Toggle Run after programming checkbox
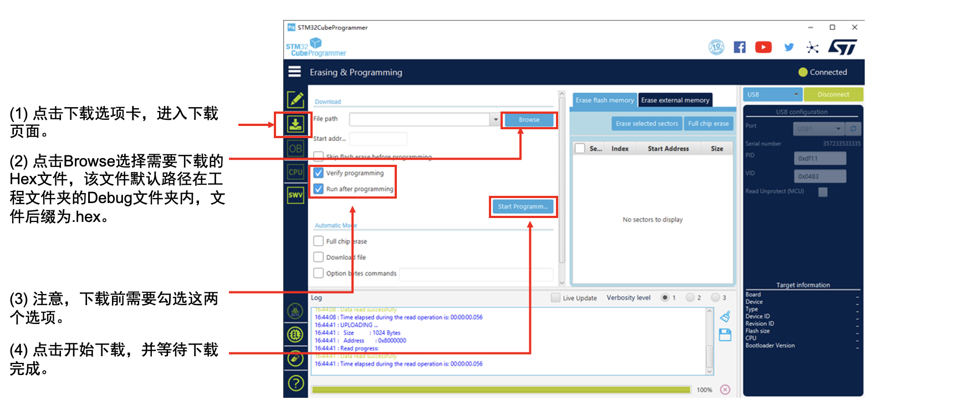The height and width of the screenshot is (415, 980). (x=319, y=189)
